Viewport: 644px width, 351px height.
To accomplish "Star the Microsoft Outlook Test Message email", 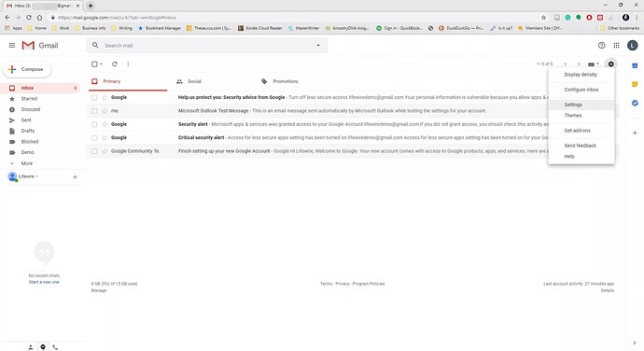I will (105, 111).
